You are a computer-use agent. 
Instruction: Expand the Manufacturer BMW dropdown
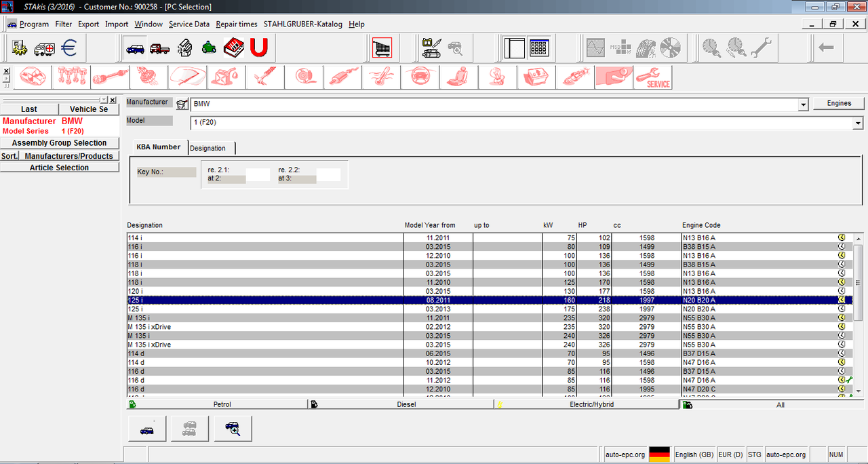(804, 104)
